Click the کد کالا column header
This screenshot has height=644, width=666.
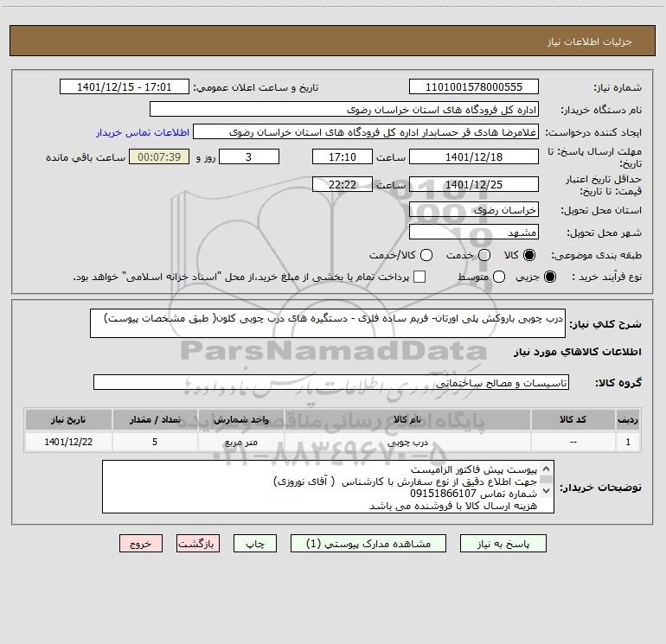tap(573, 419)
